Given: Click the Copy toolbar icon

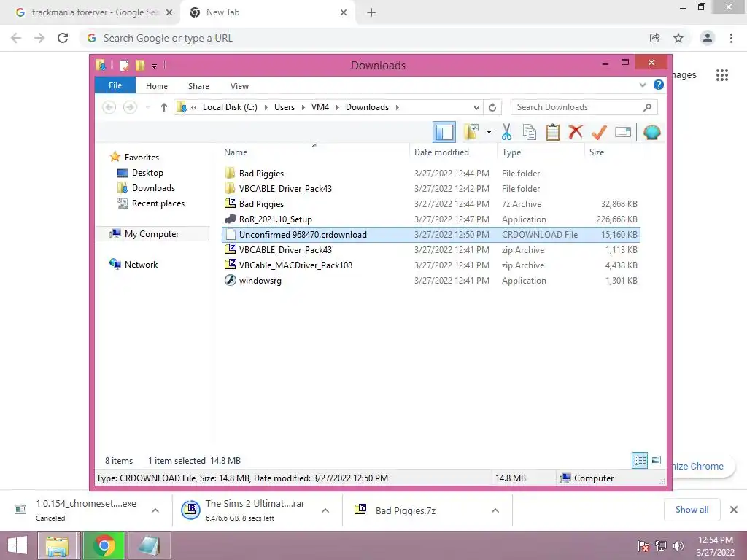Looking at the screenshot, I should pos(530,132).
